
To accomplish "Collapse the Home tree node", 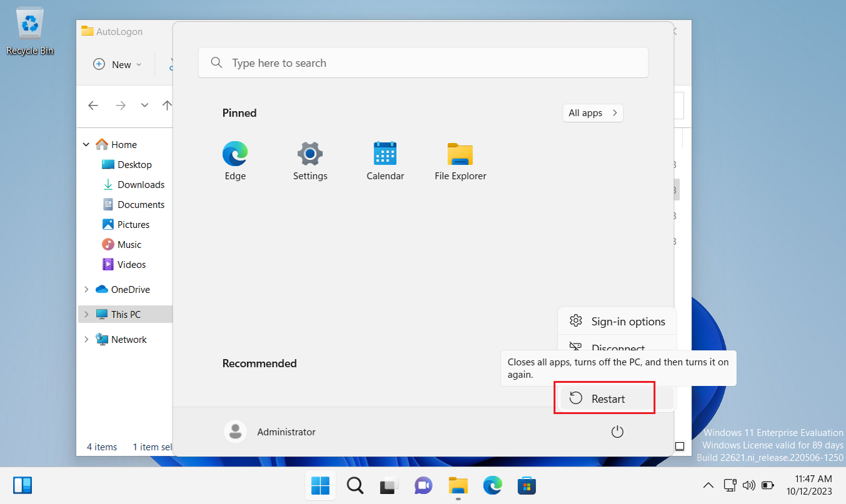I will click(x=86, y=145).
